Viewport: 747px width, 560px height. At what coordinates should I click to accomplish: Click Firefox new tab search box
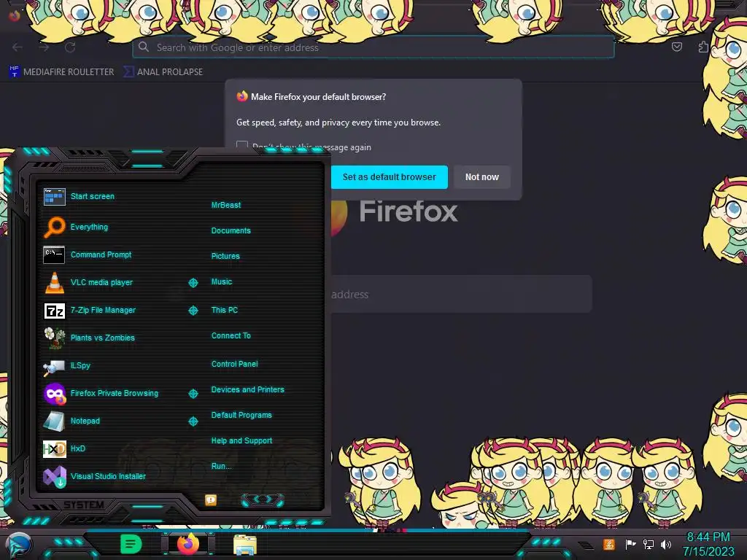461,294
